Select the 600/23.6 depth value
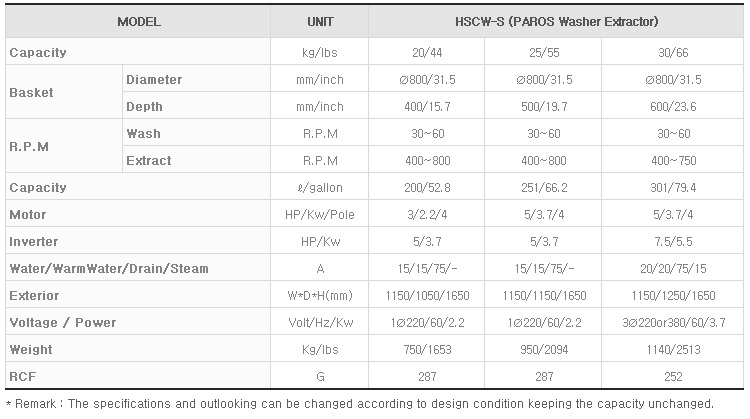The width and height of the screenshot is (750, 419). coord(673,107)
